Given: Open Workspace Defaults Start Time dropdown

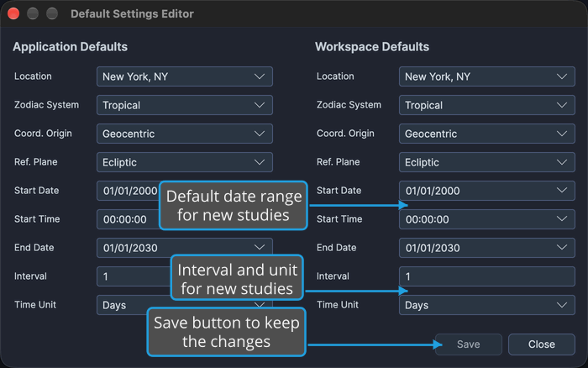Looking at the screenshot, I should point(486,219).
